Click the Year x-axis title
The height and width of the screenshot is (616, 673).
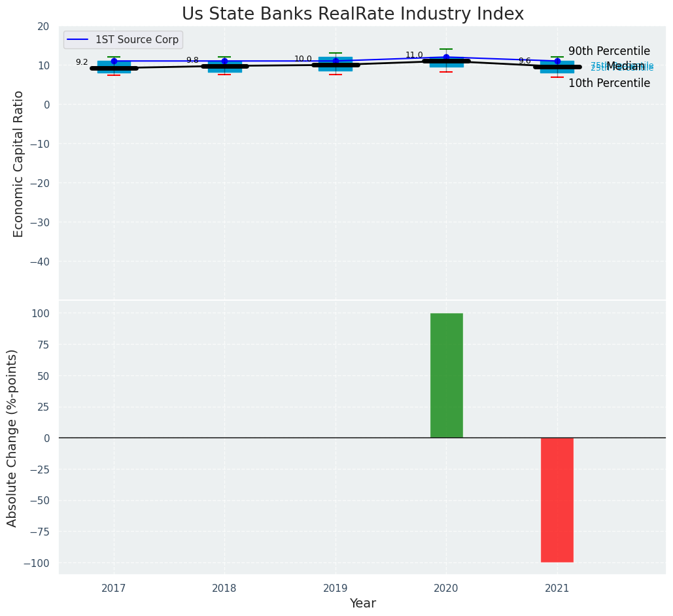(362, 604)
